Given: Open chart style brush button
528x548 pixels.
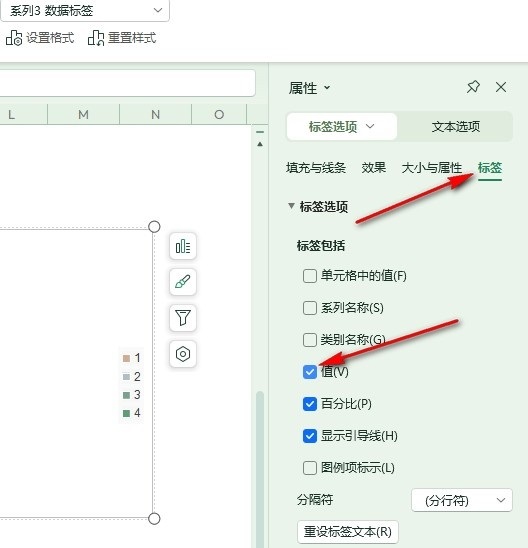Looking at the screenshot, I should [183, 282].
